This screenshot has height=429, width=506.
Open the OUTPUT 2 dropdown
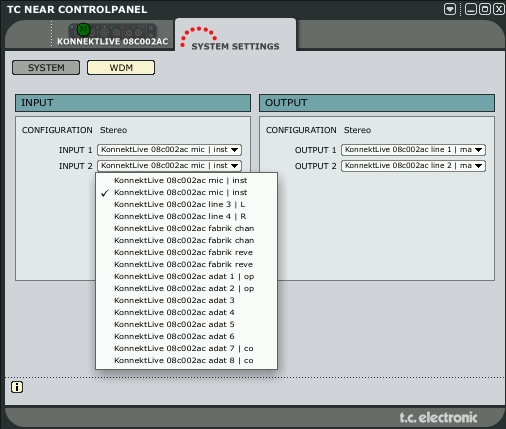pos(413,166)
